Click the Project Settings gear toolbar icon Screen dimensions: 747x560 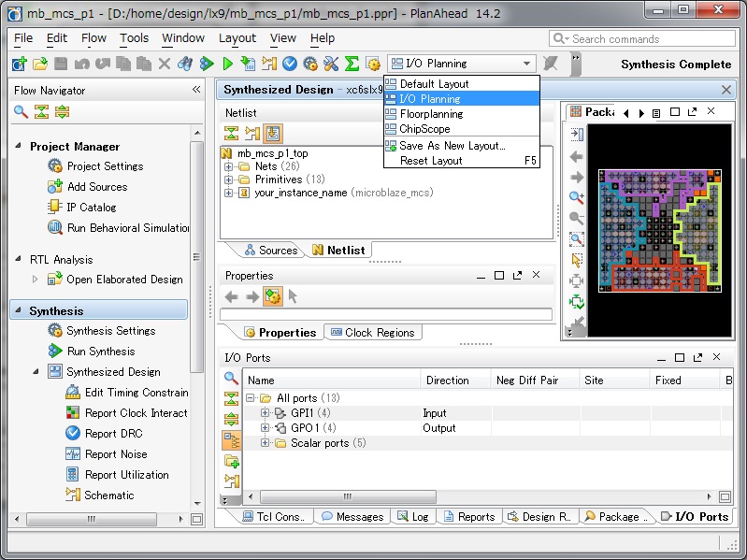coord(310,64)
